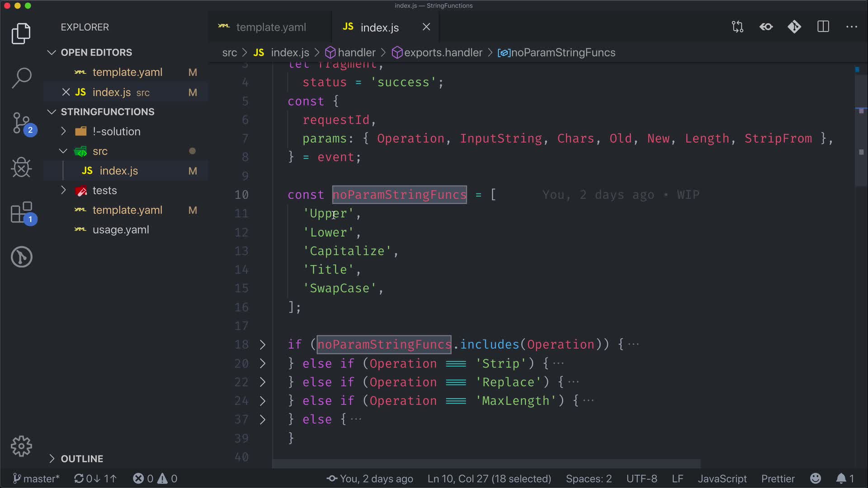The image size is (868, 488).
Task: Click the master branch indicator
Action: tap(36, 479)
